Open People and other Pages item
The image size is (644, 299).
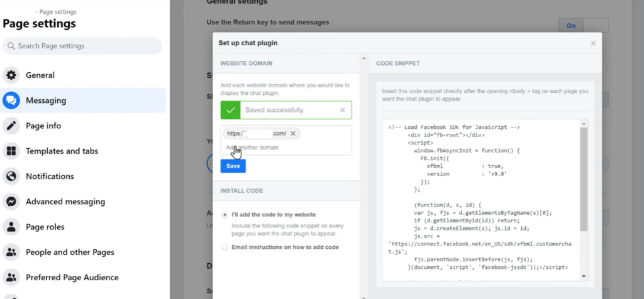pos(83,253)
